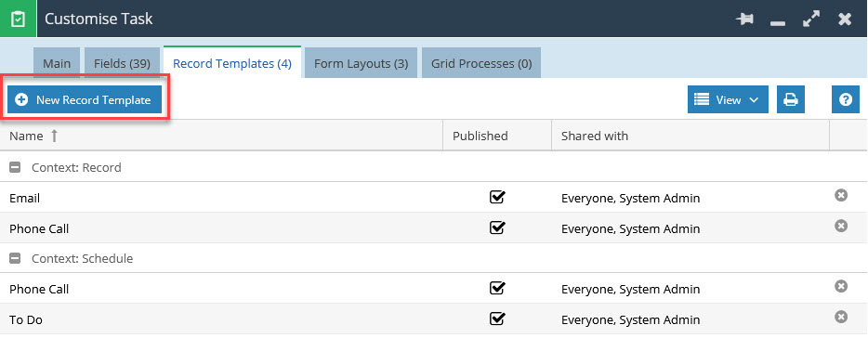Toggle Published checkbox for Email
The image size is (868, 338).
[497, 197]
